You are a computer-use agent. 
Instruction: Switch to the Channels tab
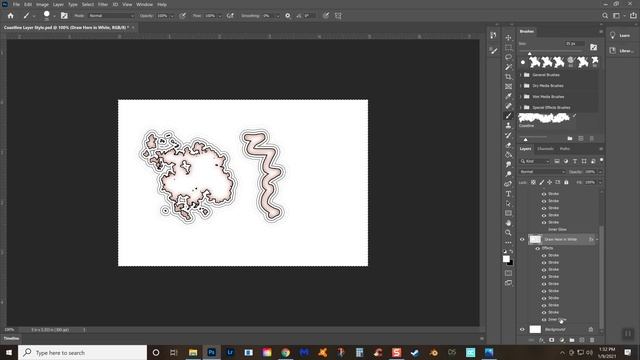tap(545, 149)
